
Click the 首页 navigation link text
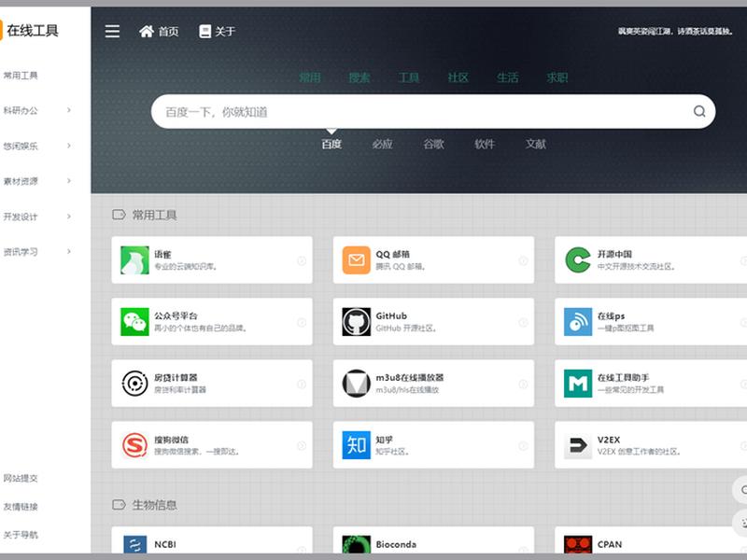coord(169,32)
